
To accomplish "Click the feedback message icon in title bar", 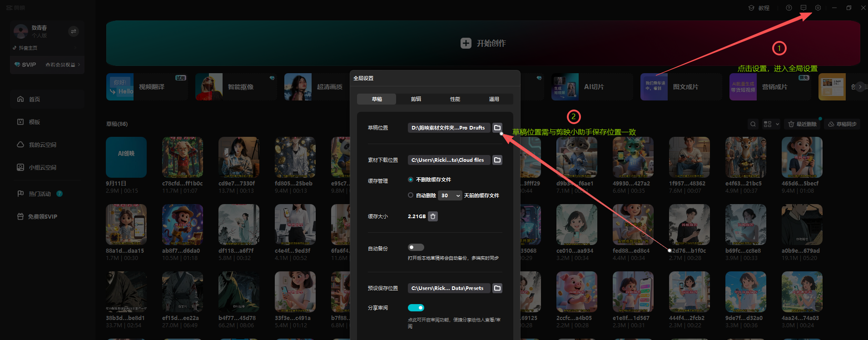I will (x=804, y=8).
